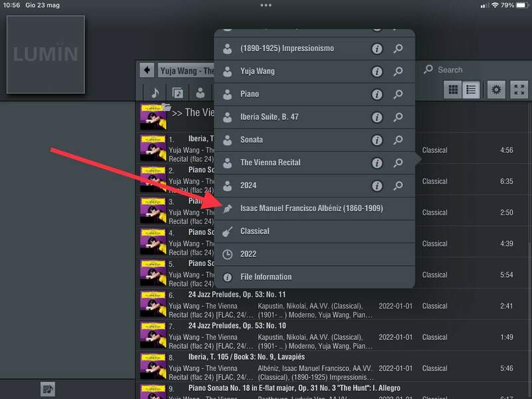Open info for Yuja Wang entry
Screen dimensions: 532x399
[376, 72]
